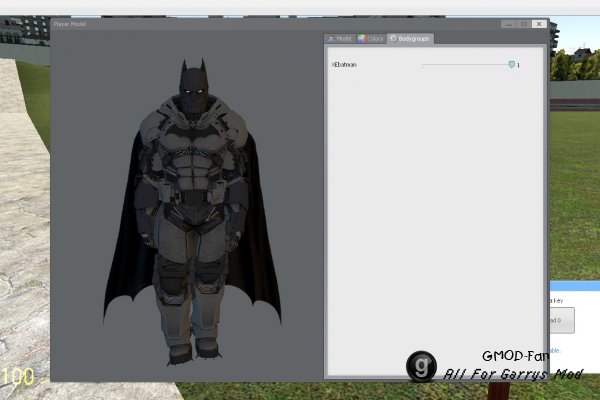The height and width of the screenshot is (400, 600).
Task: Select the Bodygroups tab
Action: 410,39
